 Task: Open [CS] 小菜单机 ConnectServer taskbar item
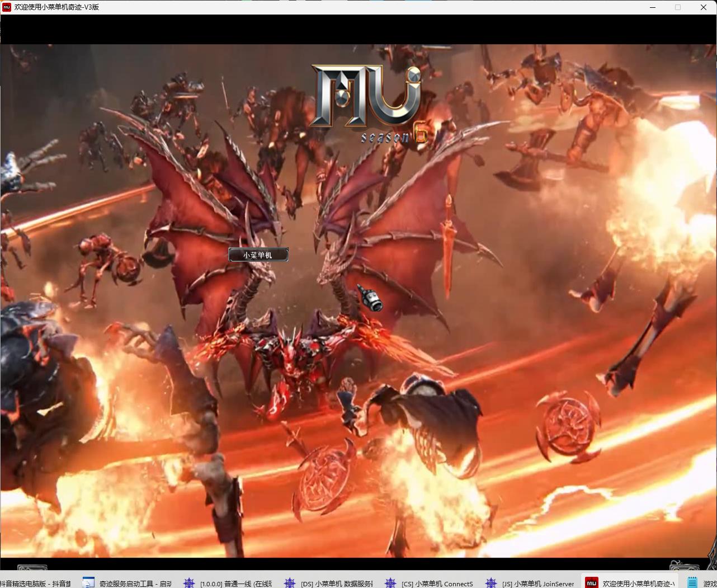(437, 584)
